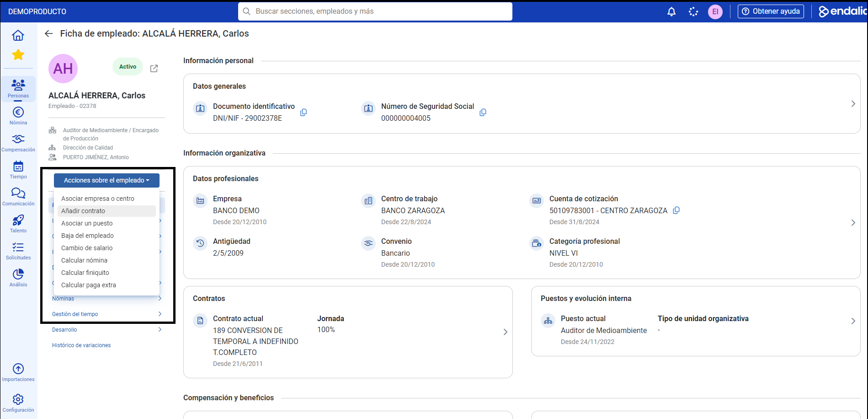Expand Datos profesionales card chevron
The image size is (868, 419).
click(853, 223)
